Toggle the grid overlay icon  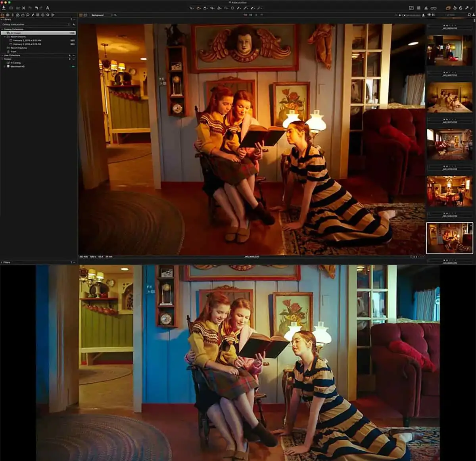coord(418,8)
